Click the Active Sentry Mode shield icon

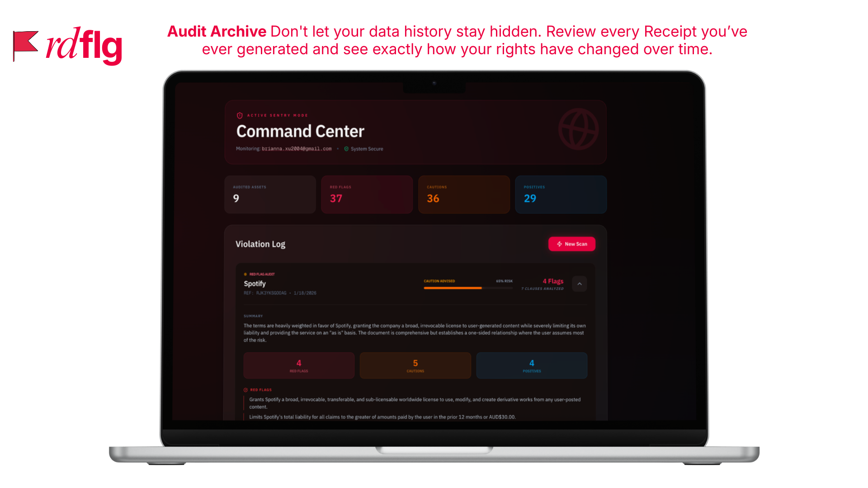[240, 116]
